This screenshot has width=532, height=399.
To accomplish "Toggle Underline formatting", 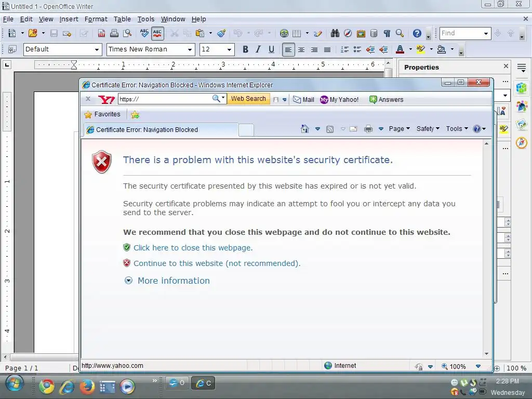I will click(271, 49).
